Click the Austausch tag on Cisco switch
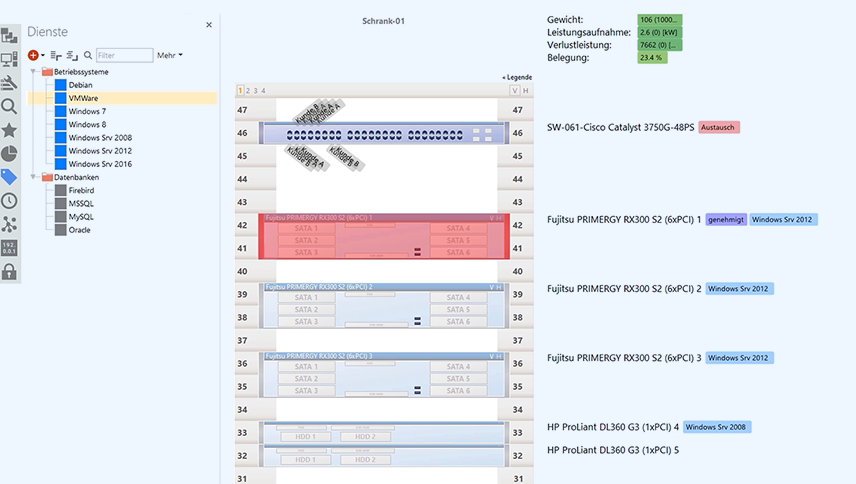This screenshot has width=856, height=484. (719, 128)
